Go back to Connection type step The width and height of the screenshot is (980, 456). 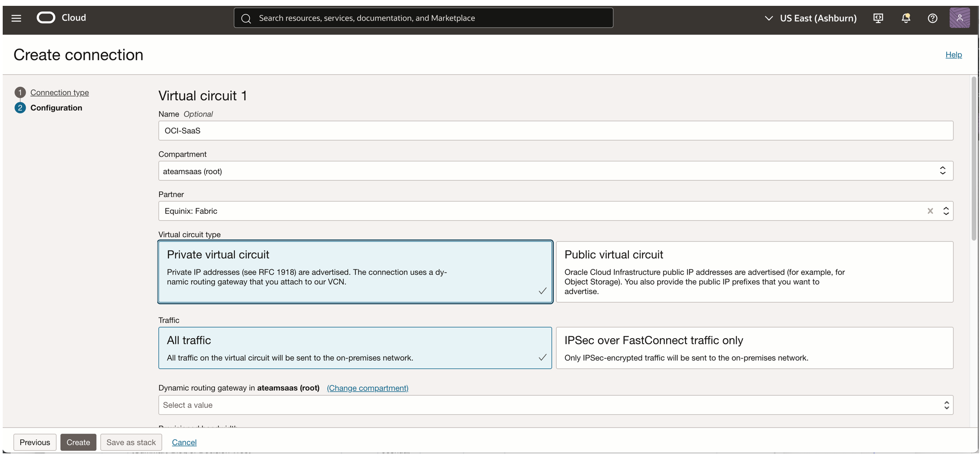[59, 92]
